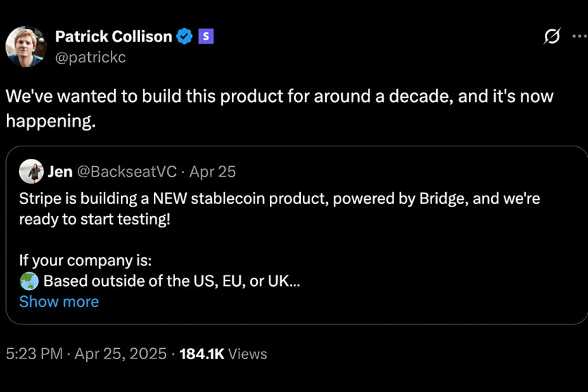Click the blue verified checkmark badge

click(185, 36)
